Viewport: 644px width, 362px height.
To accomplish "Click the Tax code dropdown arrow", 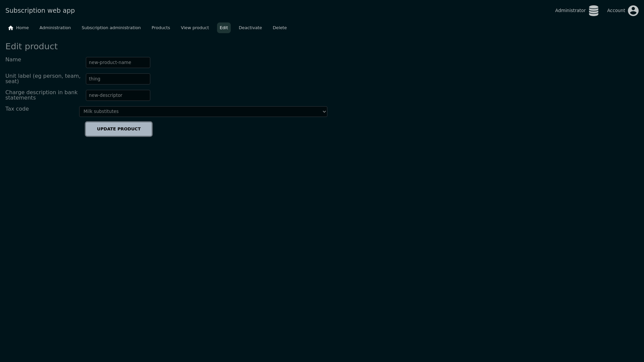I will coord(324,112).
